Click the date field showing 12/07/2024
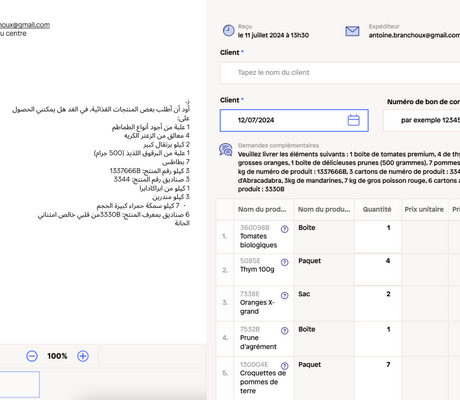Viewport: 460px width, 400px height. point(294,120)
